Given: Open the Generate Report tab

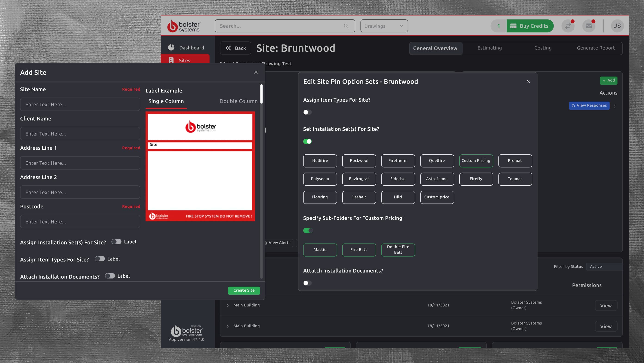Looking at the screenshot, I should [x=596, y=48].
